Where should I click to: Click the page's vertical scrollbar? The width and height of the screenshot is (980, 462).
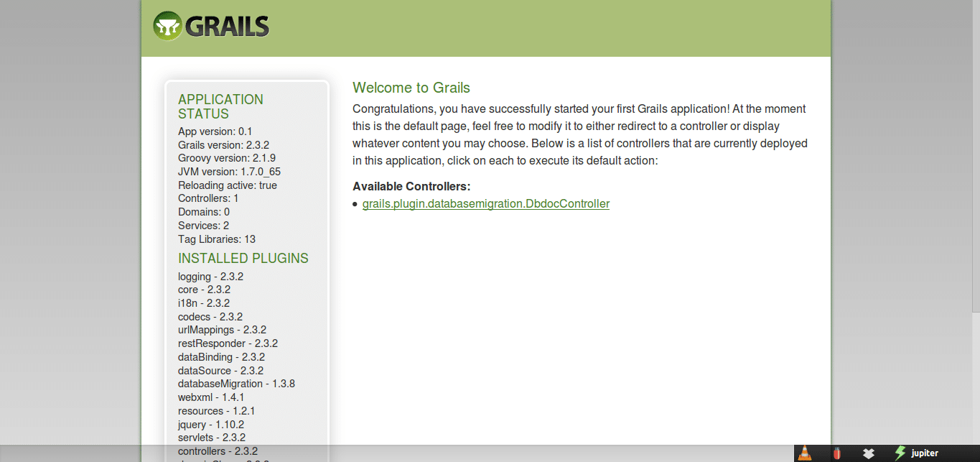pyautogui.click(x=976, y=158)
